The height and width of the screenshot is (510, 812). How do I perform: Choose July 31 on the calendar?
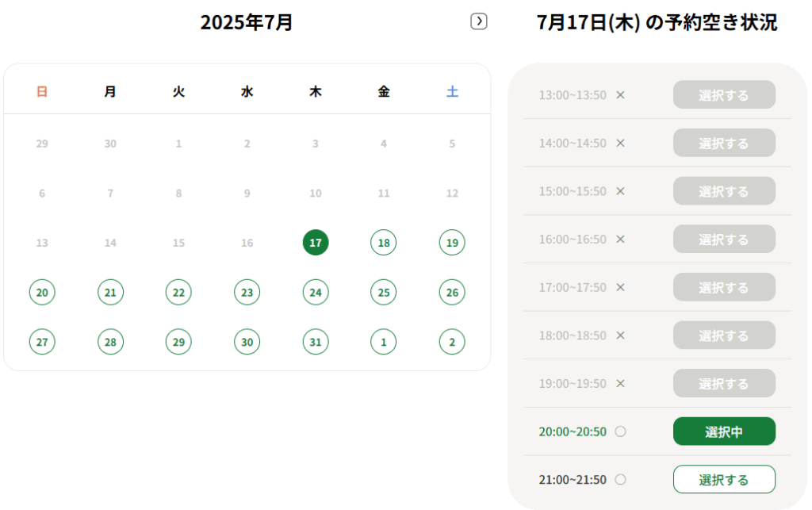pyautogui.click(x=316, y=342)
